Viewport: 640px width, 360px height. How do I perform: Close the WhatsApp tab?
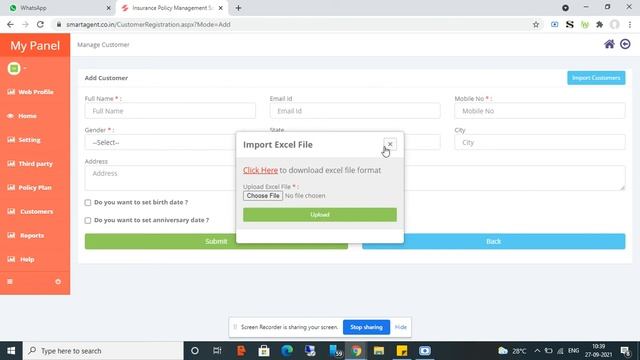109,8
